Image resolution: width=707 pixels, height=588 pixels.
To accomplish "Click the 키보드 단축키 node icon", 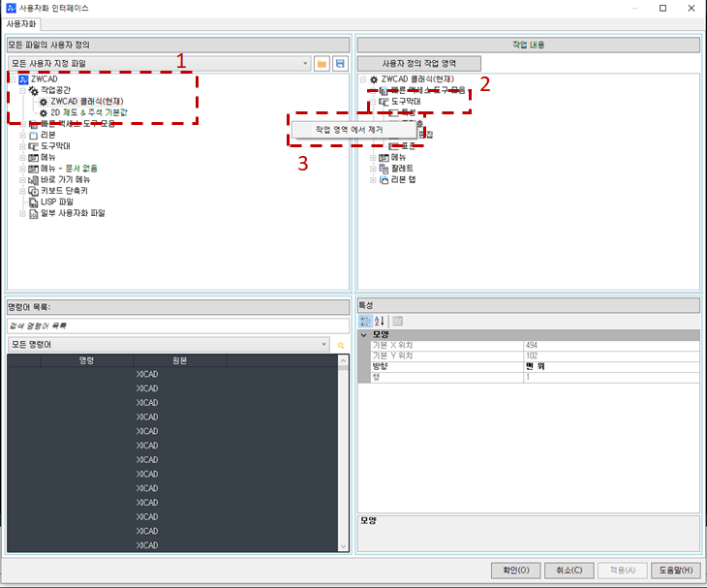I will [x=33, y=191].
